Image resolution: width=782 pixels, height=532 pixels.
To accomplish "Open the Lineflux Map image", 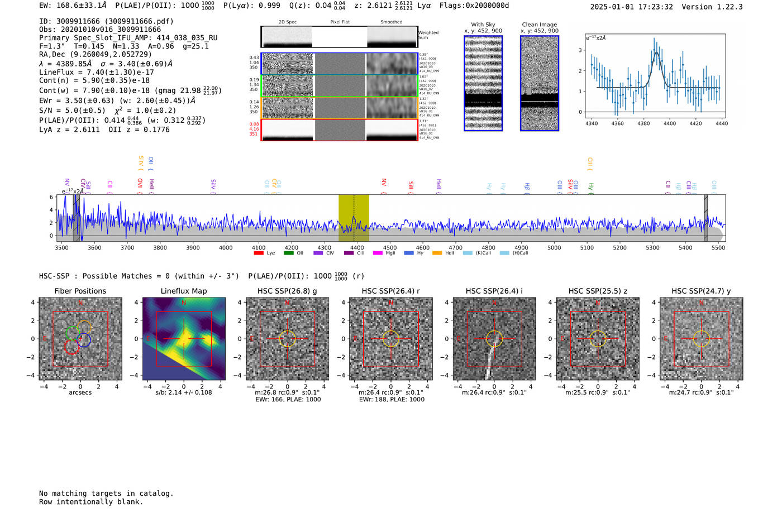I will tap(184, 339).
